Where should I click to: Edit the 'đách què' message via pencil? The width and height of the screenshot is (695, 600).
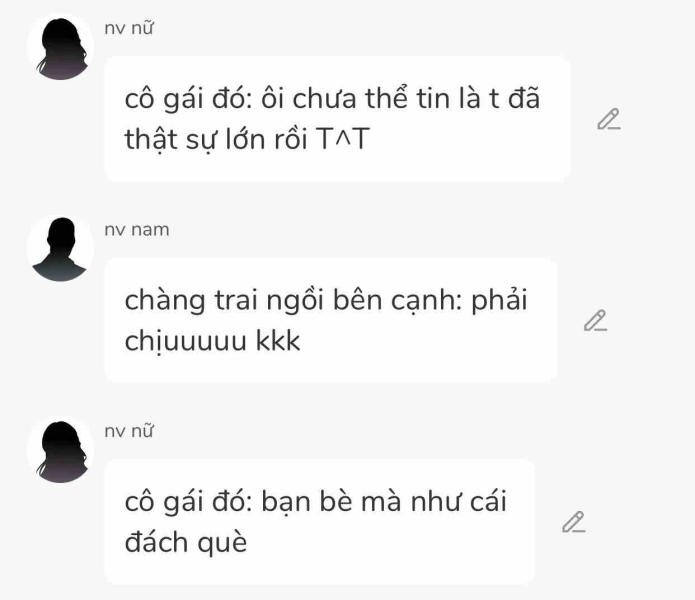[x=574, y=522]
